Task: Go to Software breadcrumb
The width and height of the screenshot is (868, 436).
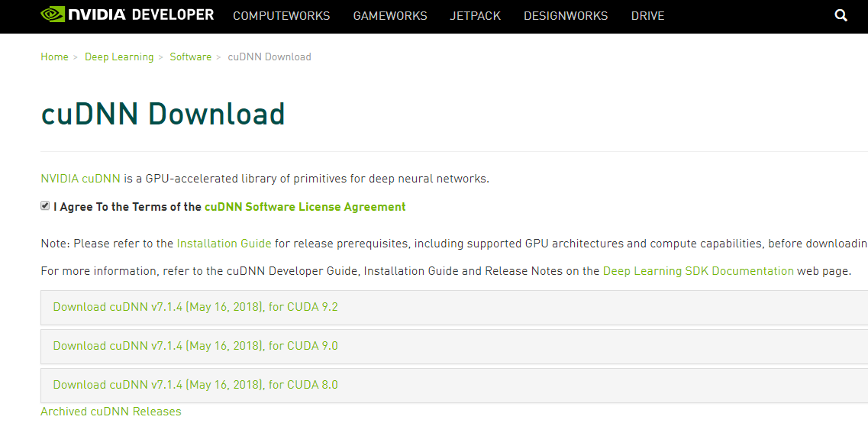Action: tap(190, 57)
